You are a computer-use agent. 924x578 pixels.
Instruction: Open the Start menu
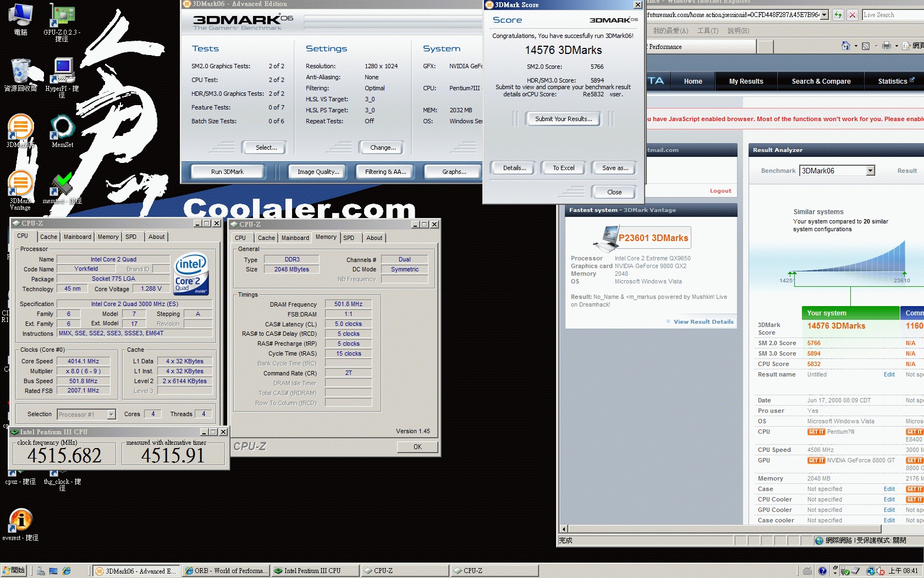(x=14, y=570)
